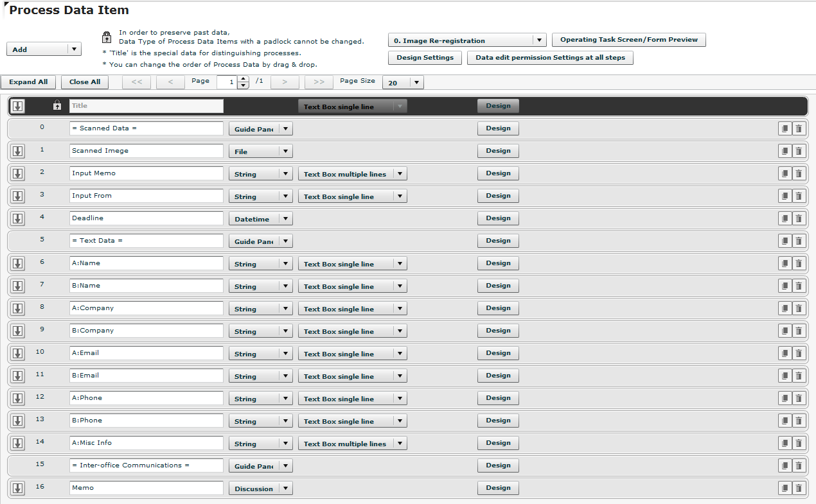Delete the B:Phone data item
The height and width of the screenshot is (504, 816).
click(x=799, y=421)
